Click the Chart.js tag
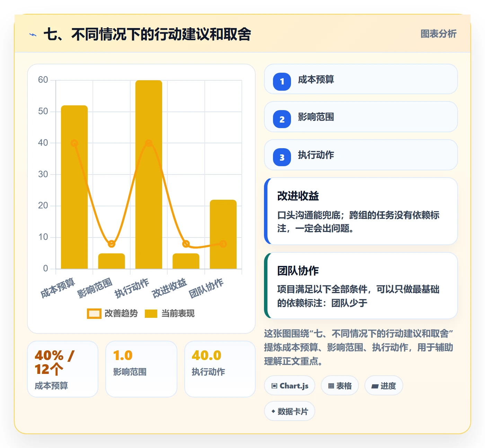485x448 pixels. pos(290,386)
